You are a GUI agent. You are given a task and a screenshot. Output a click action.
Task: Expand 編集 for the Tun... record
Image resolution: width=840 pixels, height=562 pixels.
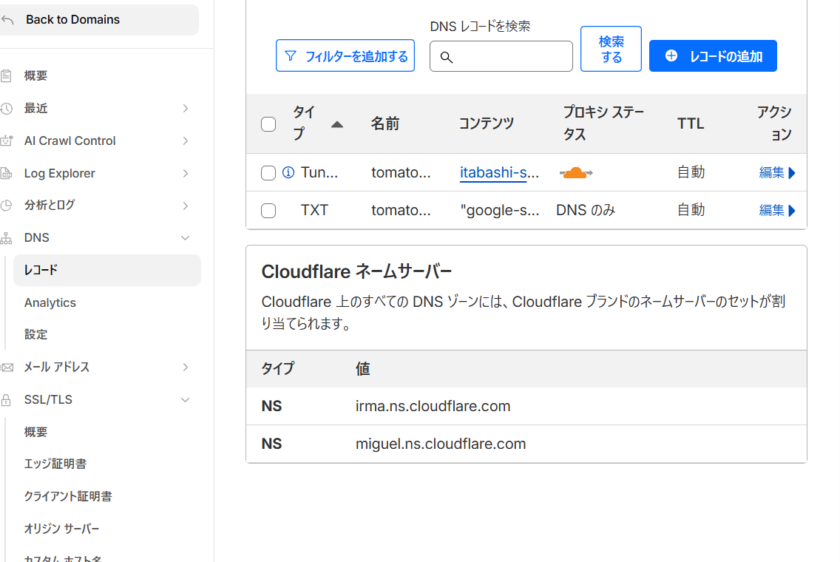pos(777,173)
